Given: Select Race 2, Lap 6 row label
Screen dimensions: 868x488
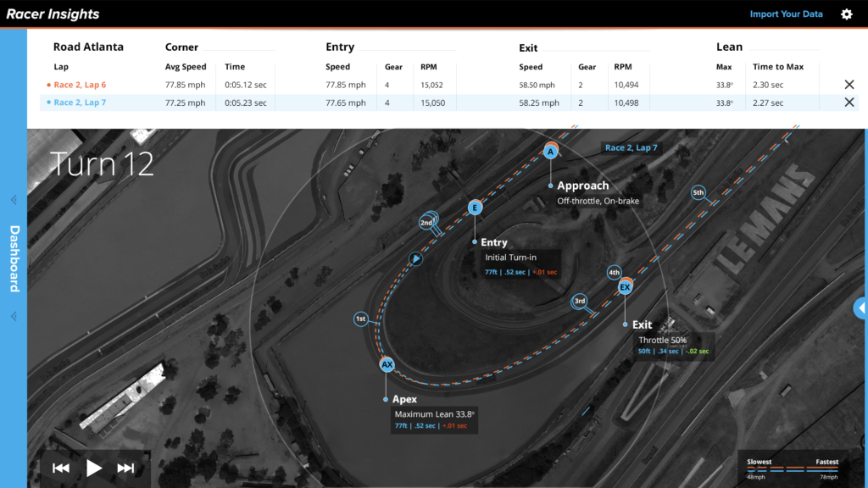Looking at the screenshot, I should click(80, 85).
